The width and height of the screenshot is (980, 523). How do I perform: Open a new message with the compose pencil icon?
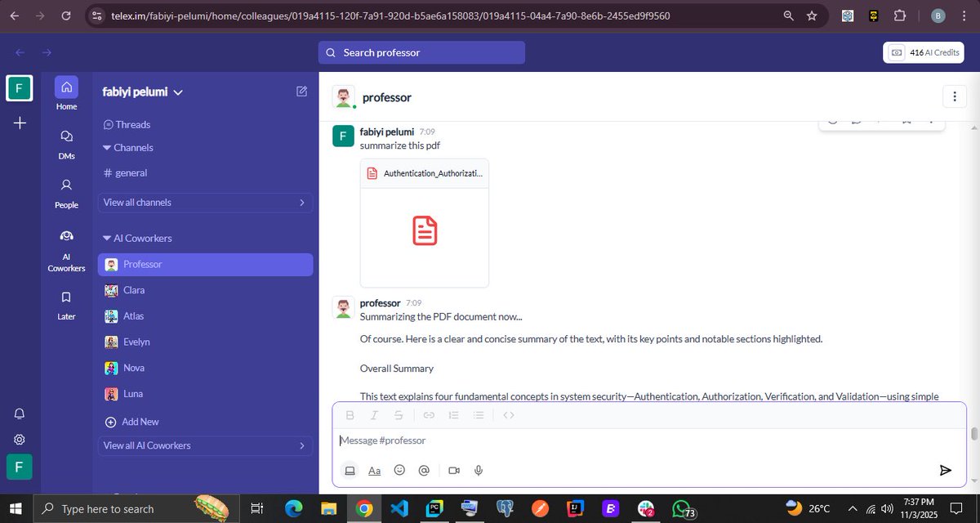[x=301, y=92]
